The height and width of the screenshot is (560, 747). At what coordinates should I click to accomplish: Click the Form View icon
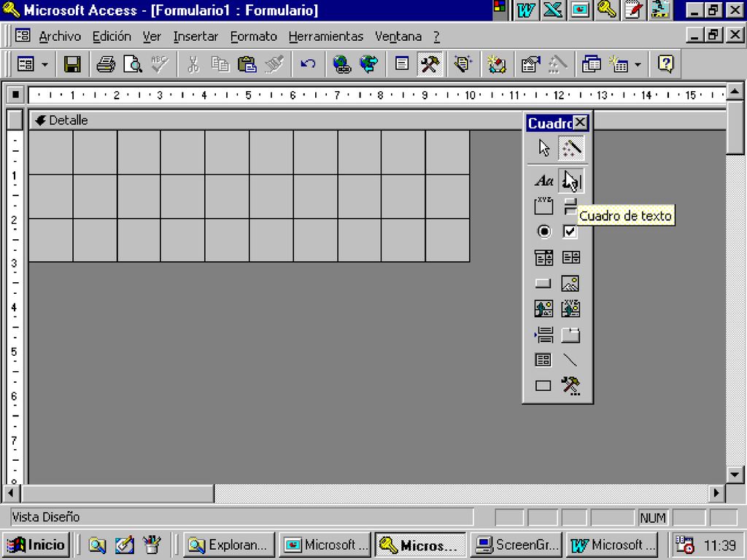(x=26, y=64)
